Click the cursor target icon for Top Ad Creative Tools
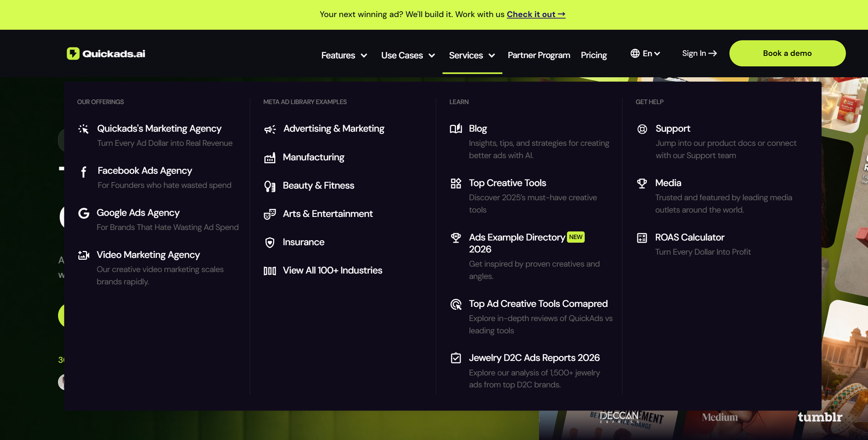 pos(456,304)
